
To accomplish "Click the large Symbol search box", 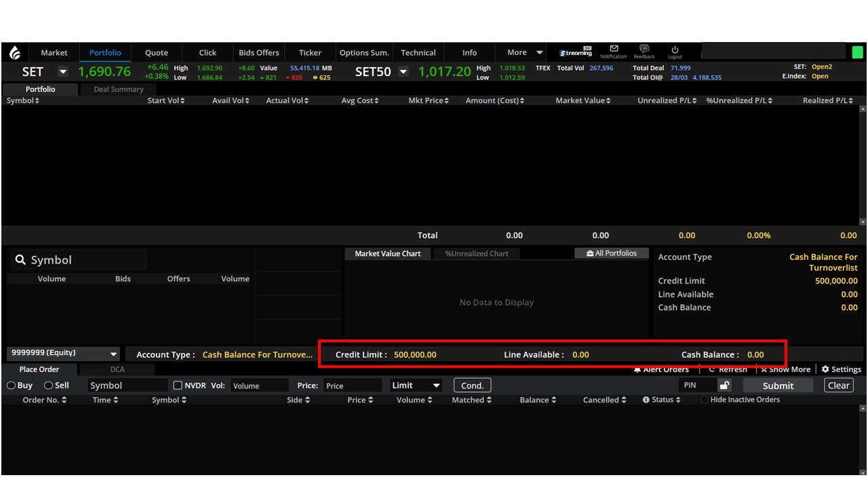I will tap(79, 260).
